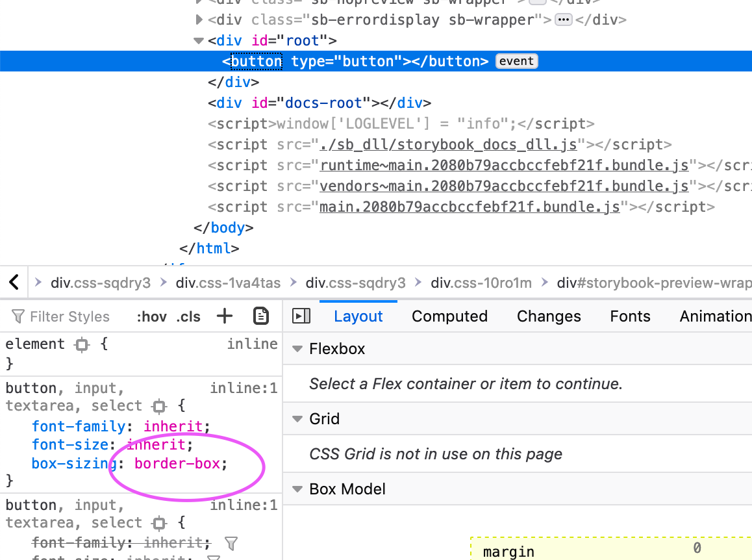This screenshot has width=752, height=560.
Task: Click back chevron in the breadcrumb bar
Action: point(14,281)
